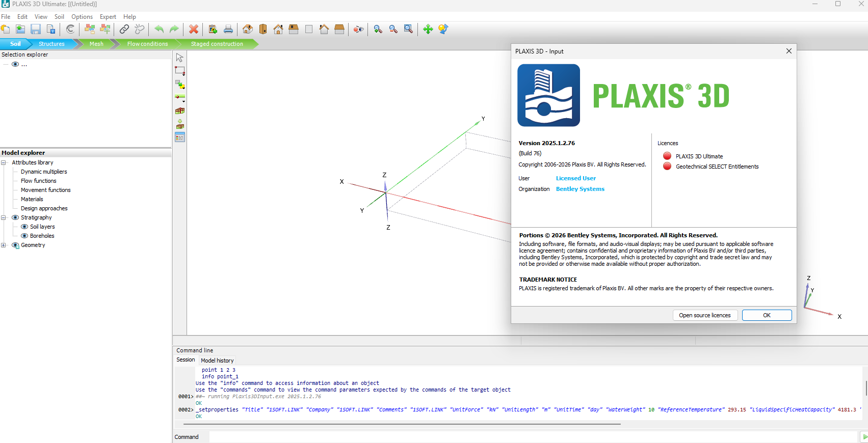Click the first house-shaped perspective view icon
The width and height of the screenshot is (868, 443).
(x=248, y=29)
